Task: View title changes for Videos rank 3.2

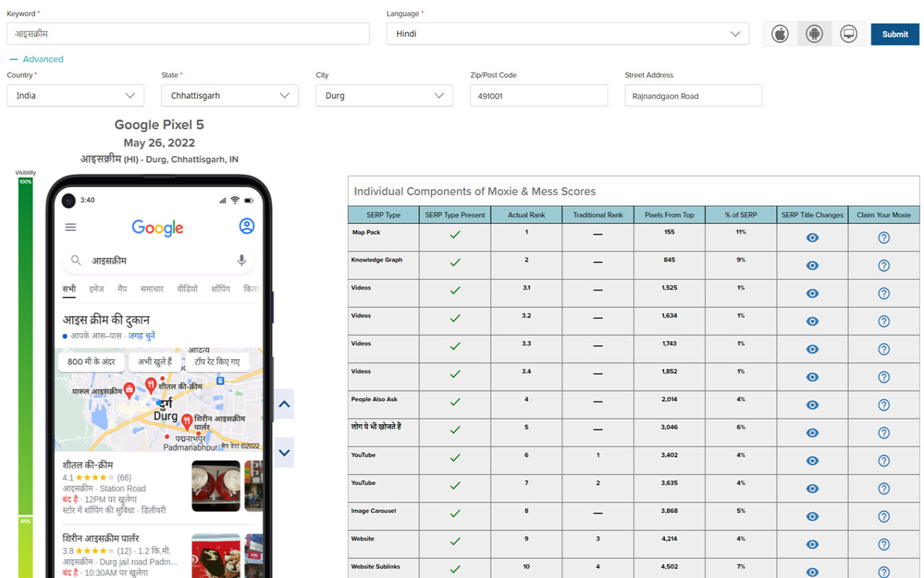Action: pos(812,322)
